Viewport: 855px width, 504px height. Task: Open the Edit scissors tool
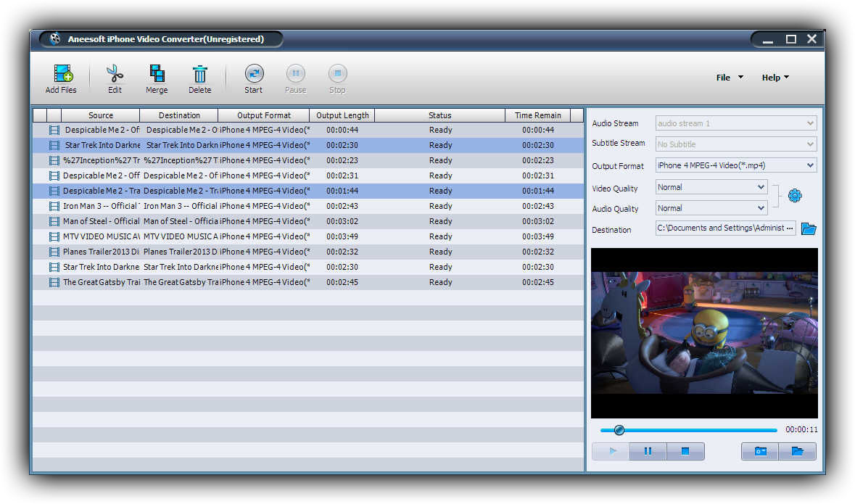[x=115, y=73]
